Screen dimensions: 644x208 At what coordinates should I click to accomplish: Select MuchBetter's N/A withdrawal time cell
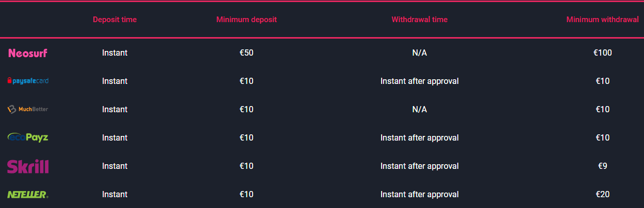pos(419,109)
